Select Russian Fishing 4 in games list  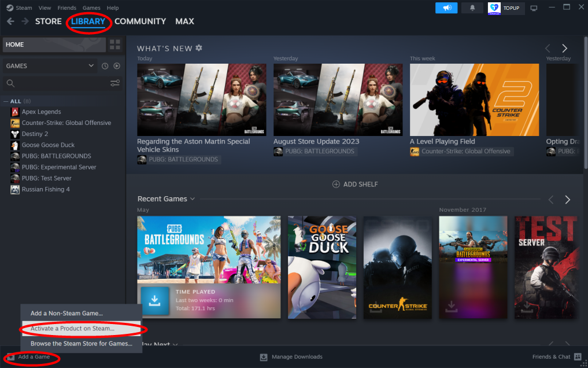tap(45, 189)
